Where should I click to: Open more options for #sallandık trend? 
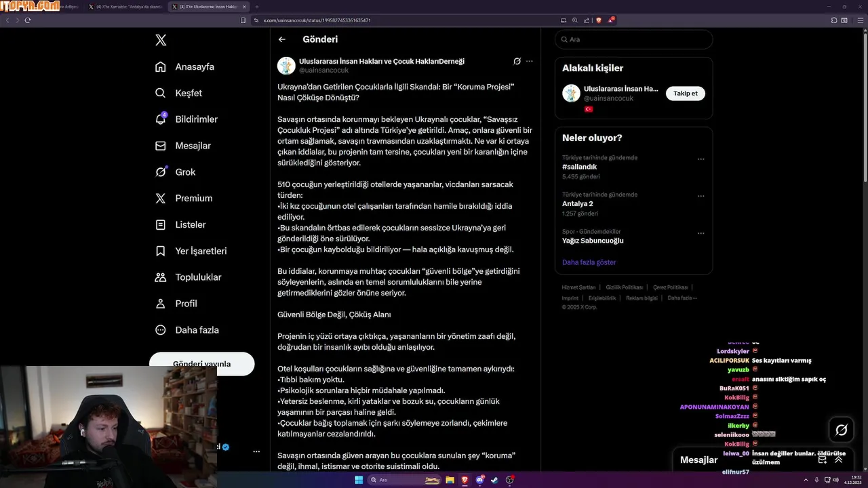[701, 159]
